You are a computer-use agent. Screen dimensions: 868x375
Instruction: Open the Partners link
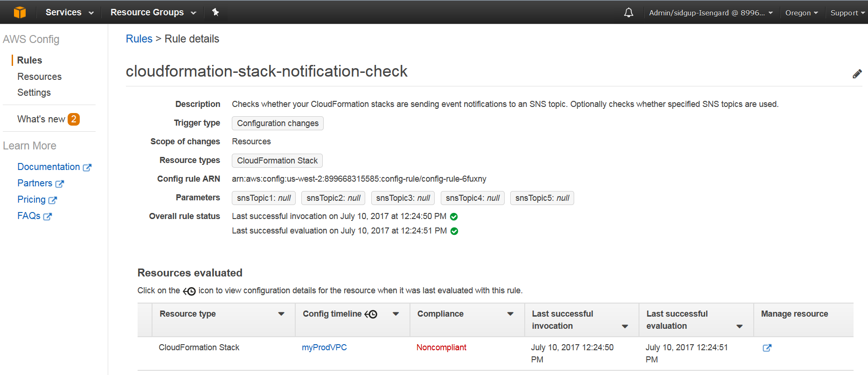point(35,183)
